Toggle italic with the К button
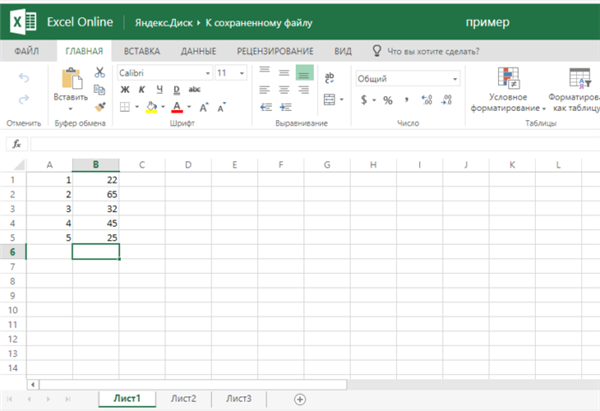The width and height of the screenshot is (600, 411). click(142, 90)
